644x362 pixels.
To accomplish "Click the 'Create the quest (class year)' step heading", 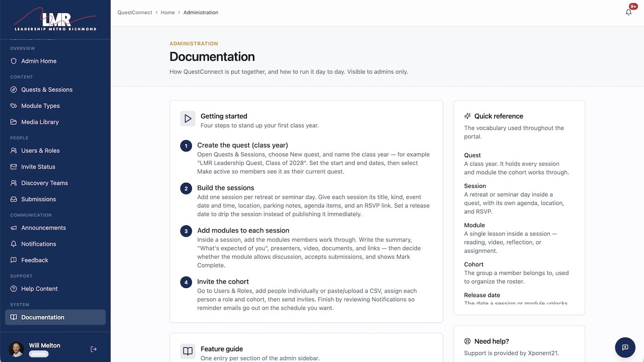I will click(x=242, y=145).
